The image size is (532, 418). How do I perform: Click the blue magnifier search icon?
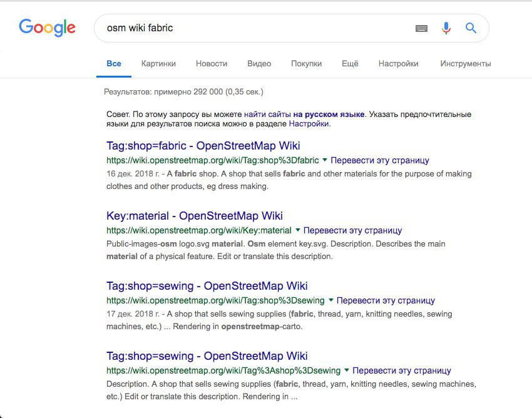click(471, 28)
